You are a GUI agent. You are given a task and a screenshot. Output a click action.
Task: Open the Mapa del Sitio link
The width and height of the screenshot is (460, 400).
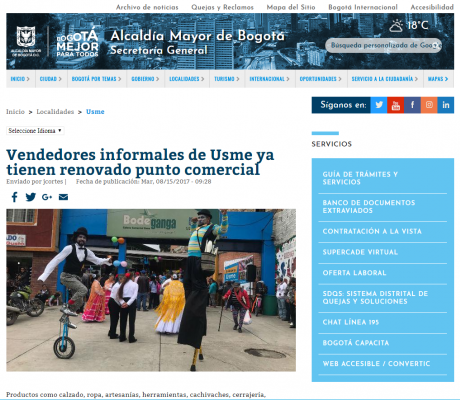tap(291, 7)
